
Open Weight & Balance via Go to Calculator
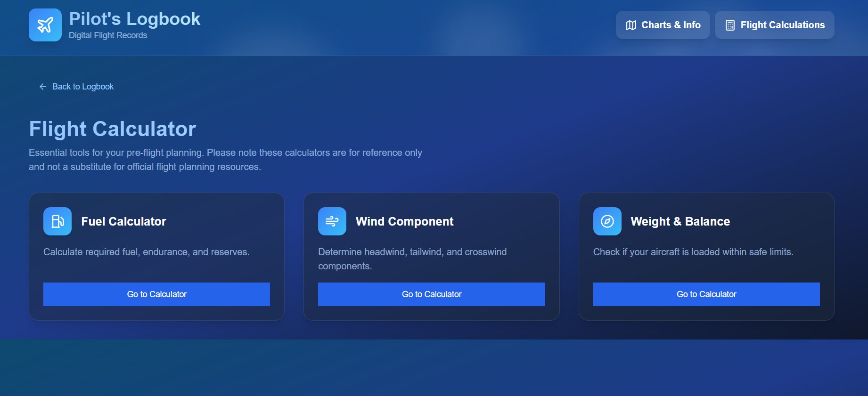tap(706, 294)
